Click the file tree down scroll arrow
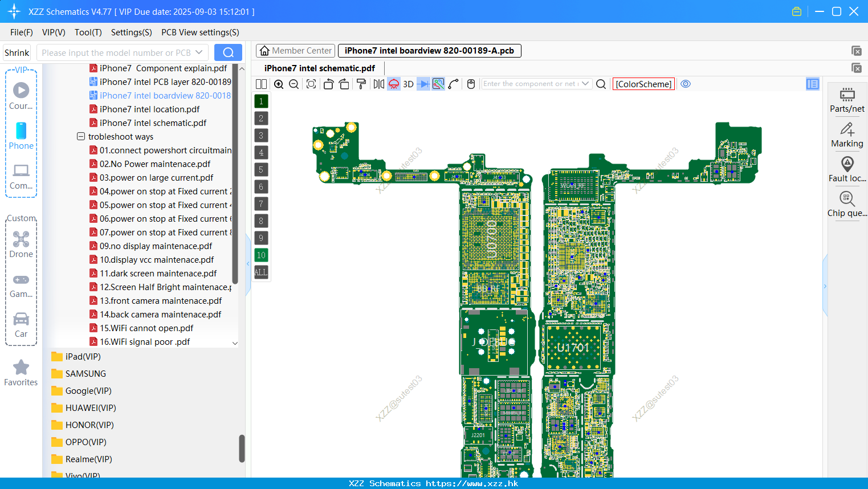The width and height of the screenshot is (868, 489). tap(235, 343)
